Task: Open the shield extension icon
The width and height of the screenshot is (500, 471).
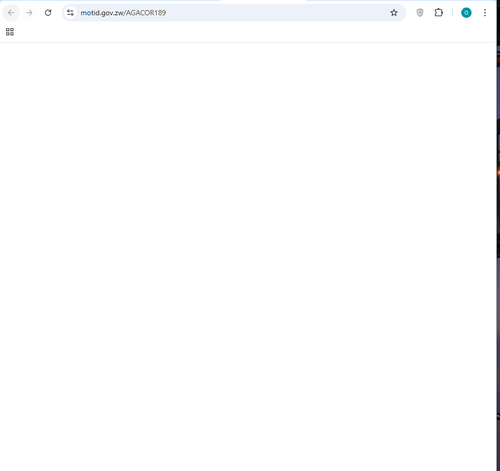Action: (420, 13)
